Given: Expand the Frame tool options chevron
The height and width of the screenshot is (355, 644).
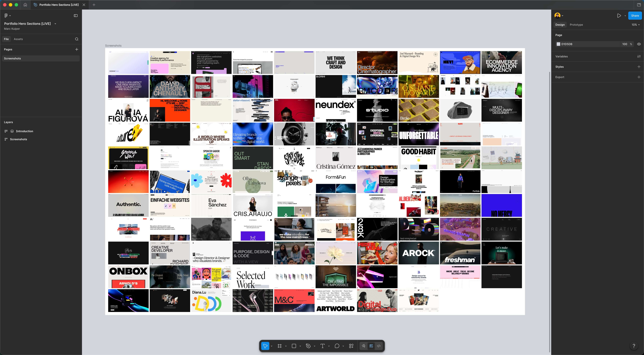Looking at the screenshot, I should pyautogui.click(x=286, y=346).
